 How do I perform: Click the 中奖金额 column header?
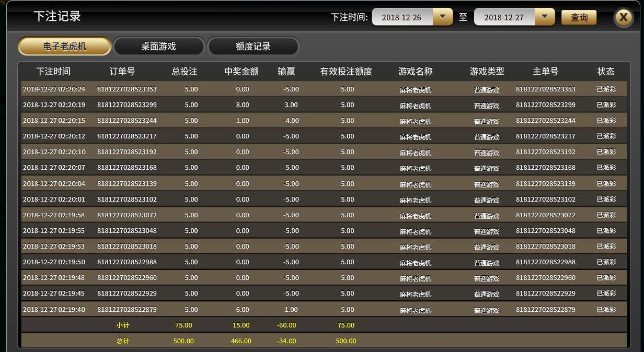(x=241, y=72)
